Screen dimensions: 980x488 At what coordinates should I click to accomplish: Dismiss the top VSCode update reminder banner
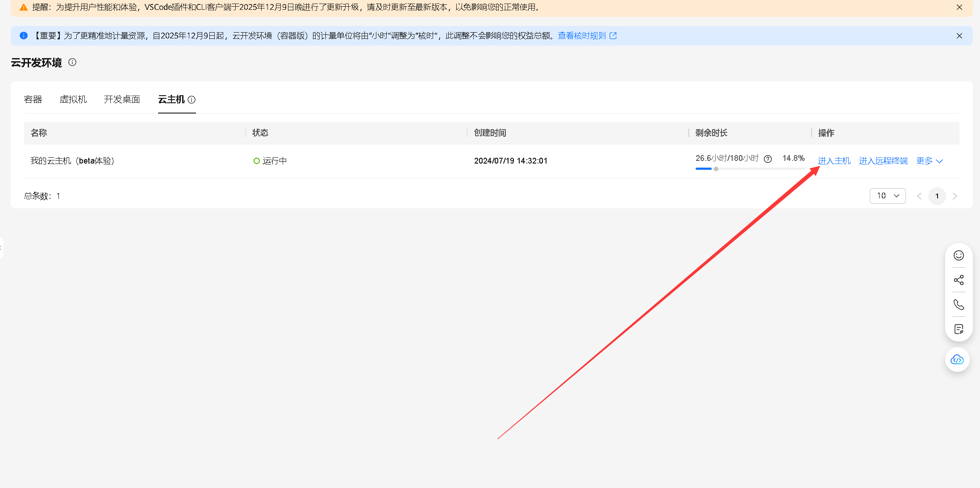959,7
